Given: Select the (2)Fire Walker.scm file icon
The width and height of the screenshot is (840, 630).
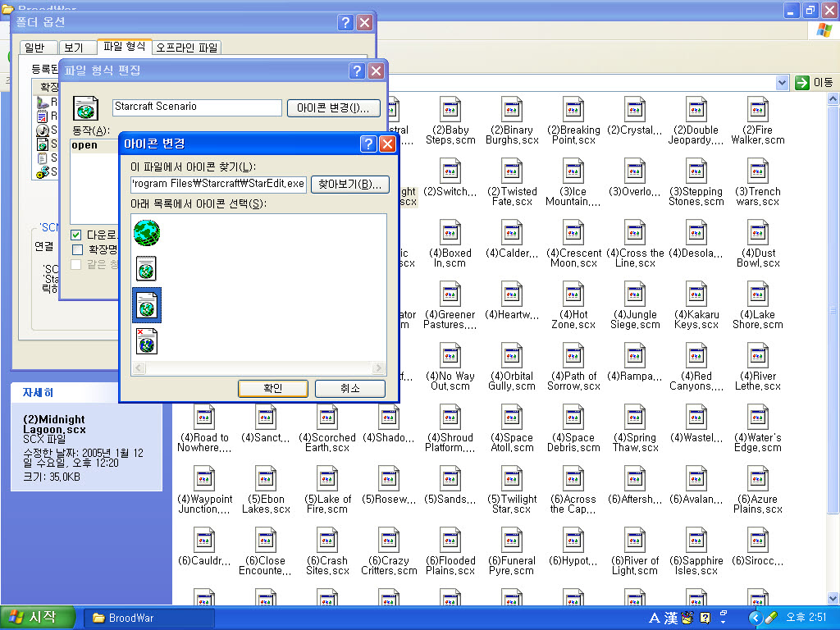Looking at the screenshot, I should [758, 110].
